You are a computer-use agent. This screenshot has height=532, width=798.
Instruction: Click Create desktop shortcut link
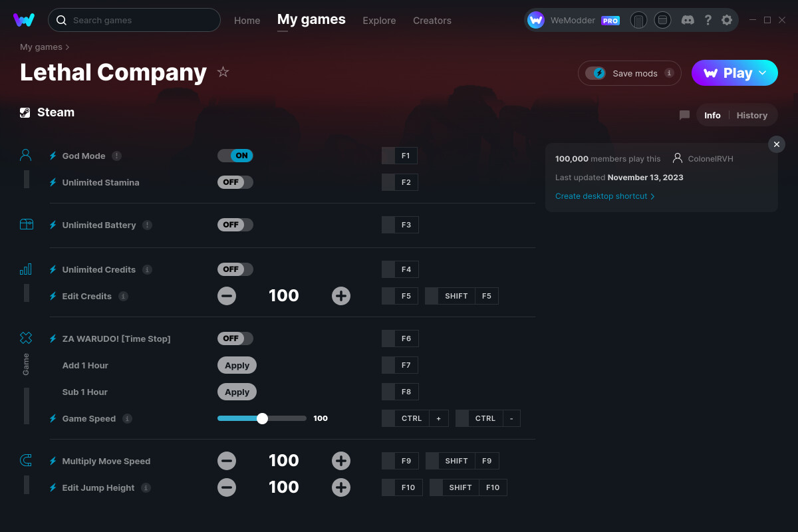tap(605, 196)
